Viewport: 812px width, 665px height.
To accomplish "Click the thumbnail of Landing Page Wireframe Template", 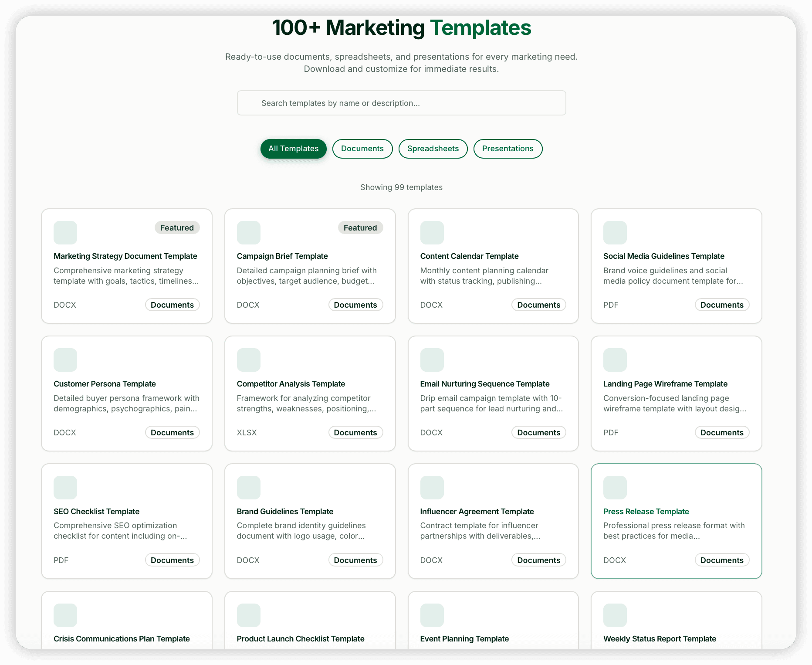I will [615, 360].
